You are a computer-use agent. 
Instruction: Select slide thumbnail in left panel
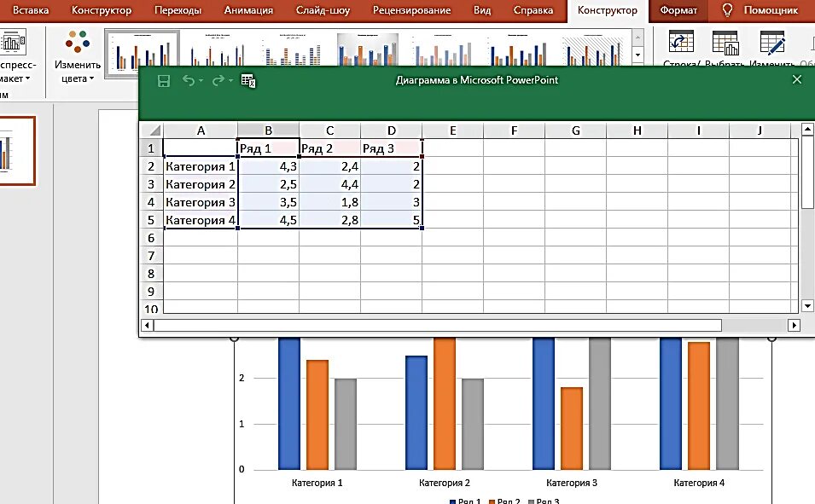tap(17, 151)
